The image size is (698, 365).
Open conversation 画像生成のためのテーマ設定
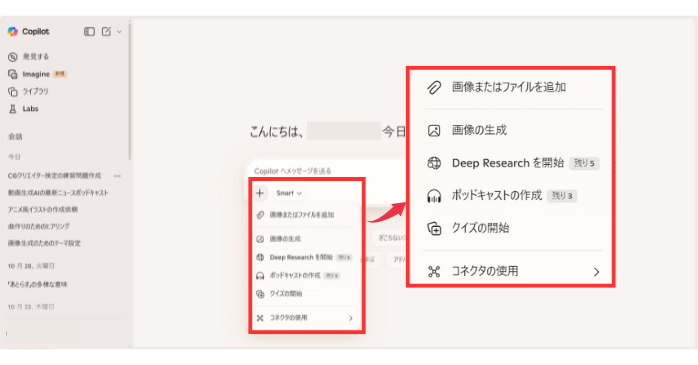(x=44, y=243)
